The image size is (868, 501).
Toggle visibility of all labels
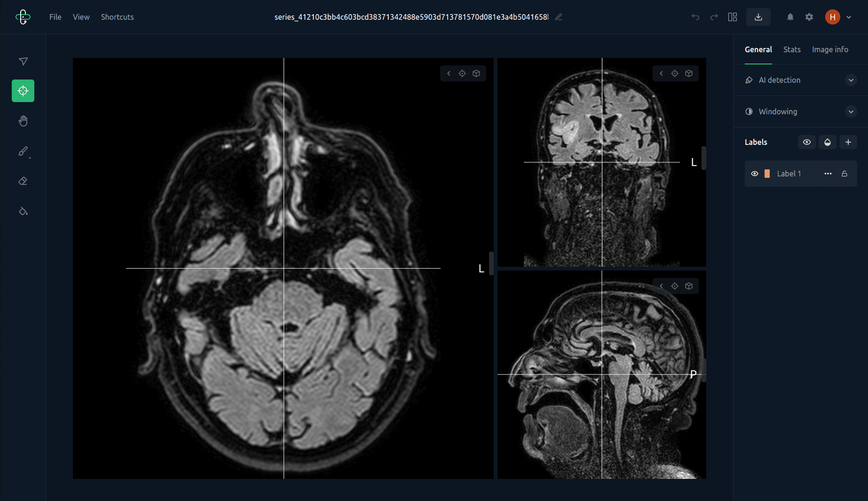click(x=807, y=142)
